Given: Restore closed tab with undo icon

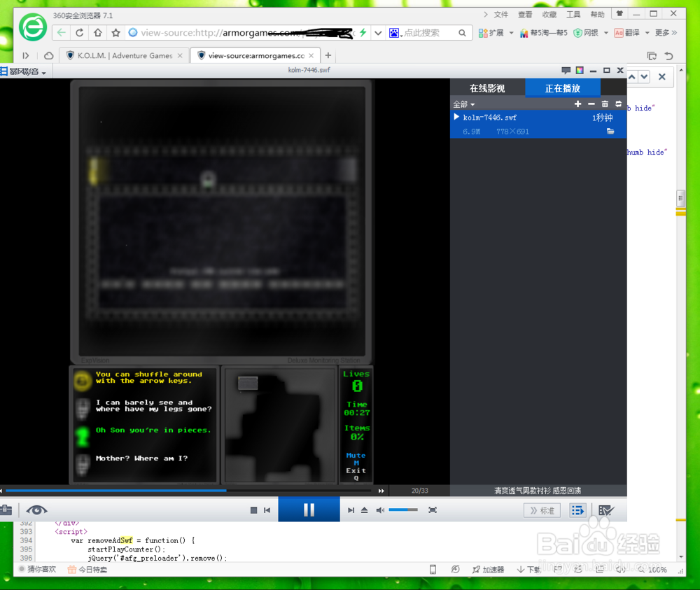Looking at the screenshot, I should [x=668, y=56].
